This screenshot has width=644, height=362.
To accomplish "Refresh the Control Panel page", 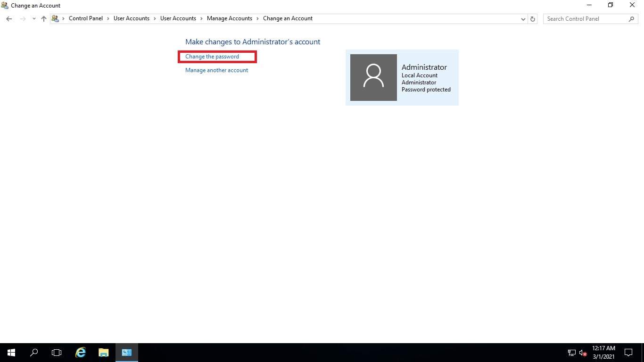I will pos(533,19).
